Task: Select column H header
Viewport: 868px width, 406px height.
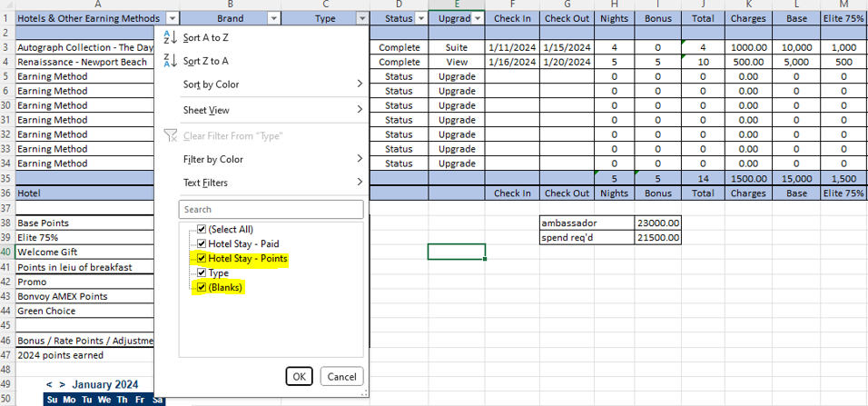Action: pos(615,5)
